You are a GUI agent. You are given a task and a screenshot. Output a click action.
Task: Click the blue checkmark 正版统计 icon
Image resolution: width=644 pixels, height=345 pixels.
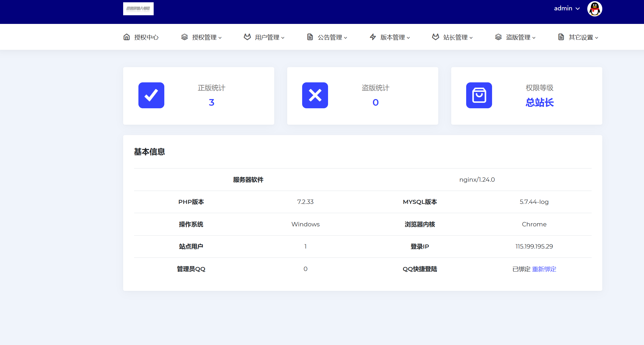[x=151, y=95]
